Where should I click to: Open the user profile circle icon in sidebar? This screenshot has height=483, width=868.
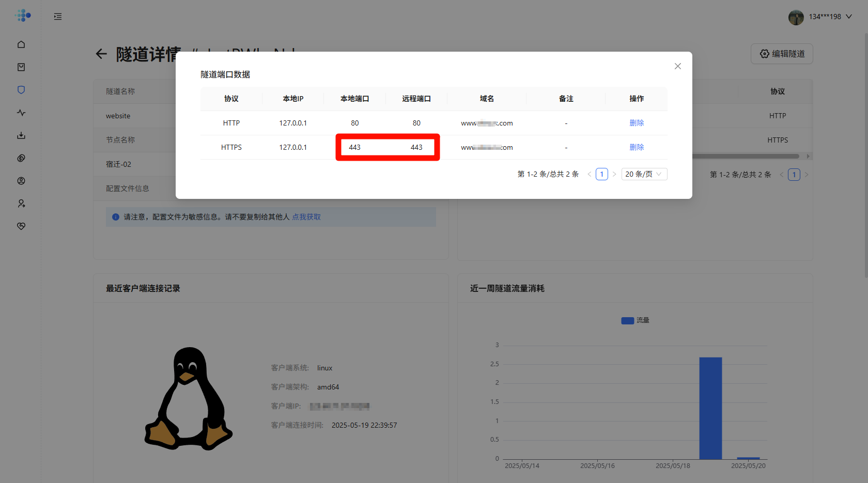tap(21, 181)
